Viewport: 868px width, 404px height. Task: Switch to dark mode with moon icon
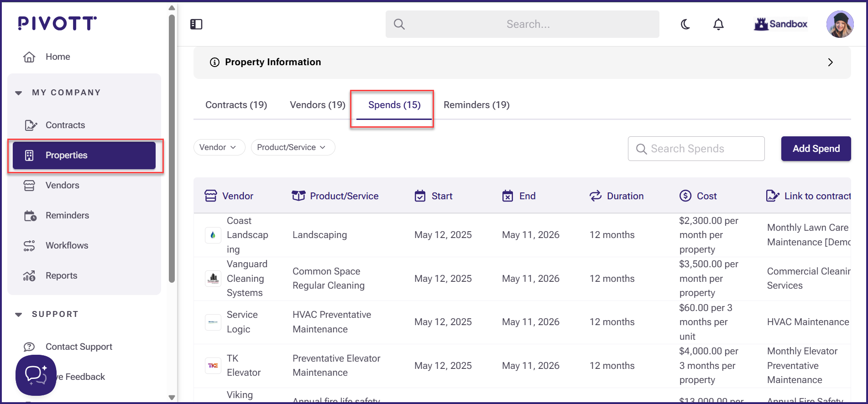click(x=685, y=24)
